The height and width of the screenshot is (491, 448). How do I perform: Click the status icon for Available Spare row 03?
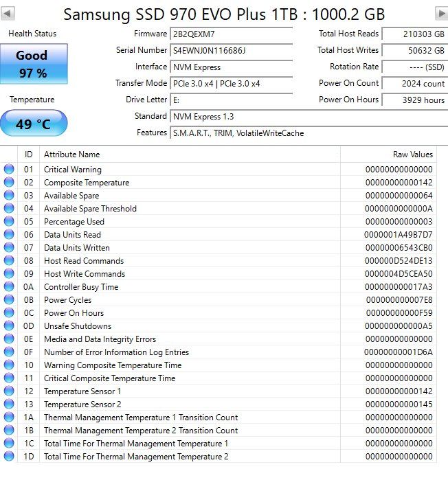pos(9,196)
